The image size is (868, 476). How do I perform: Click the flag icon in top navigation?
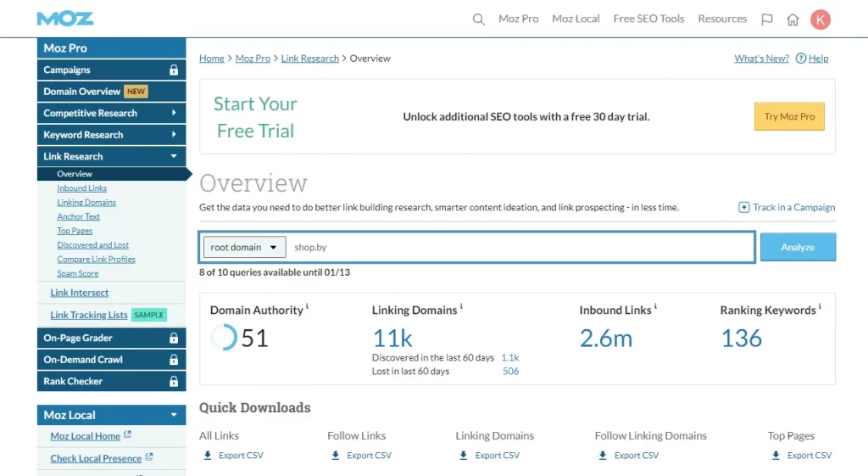[766, 20]
